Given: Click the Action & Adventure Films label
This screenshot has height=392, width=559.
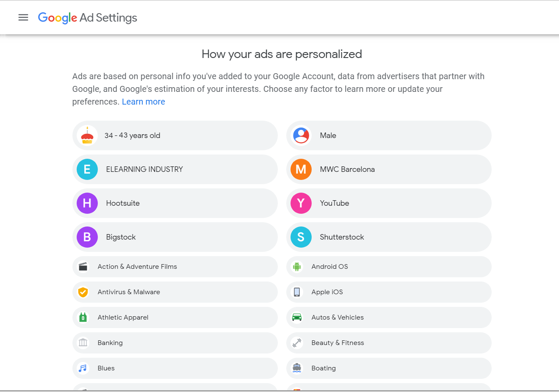Looking at the screenshot, I should [137, 267].
